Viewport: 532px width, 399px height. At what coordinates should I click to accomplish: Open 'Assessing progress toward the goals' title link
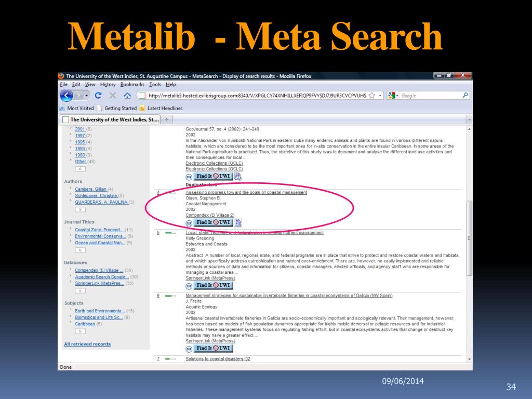pos(246,192)
